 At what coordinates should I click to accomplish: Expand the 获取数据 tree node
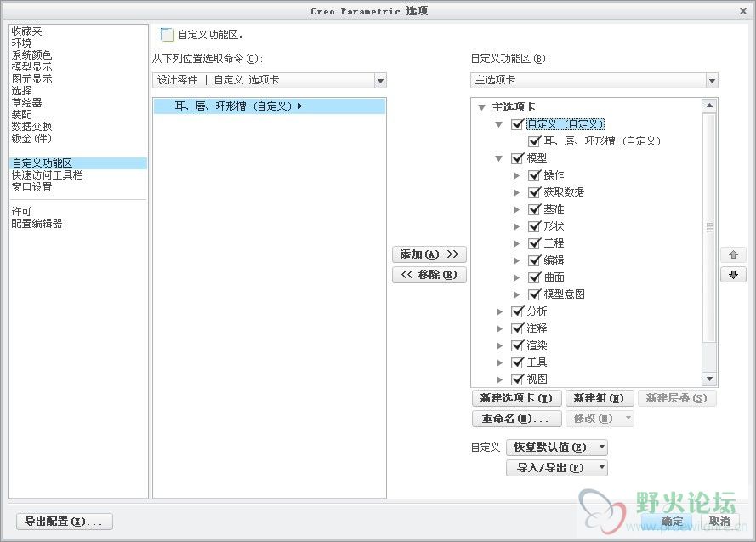coord(516,192)
